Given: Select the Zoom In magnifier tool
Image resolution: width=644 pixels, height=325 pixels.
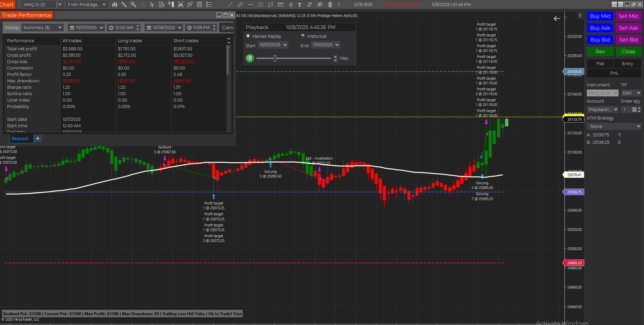Looking at the screenshot, I should tap(133, 4).
